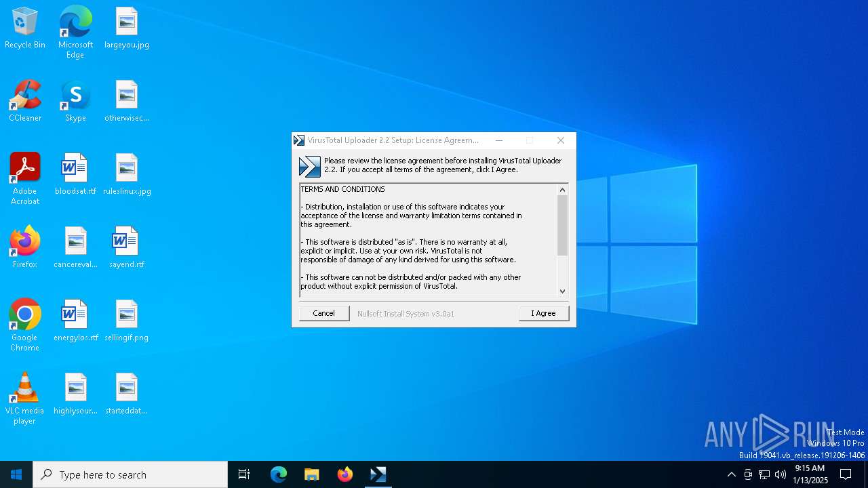
Task: Launch Microsoft Edge from desktop shortcut
Action: click(x=75, y=33)
